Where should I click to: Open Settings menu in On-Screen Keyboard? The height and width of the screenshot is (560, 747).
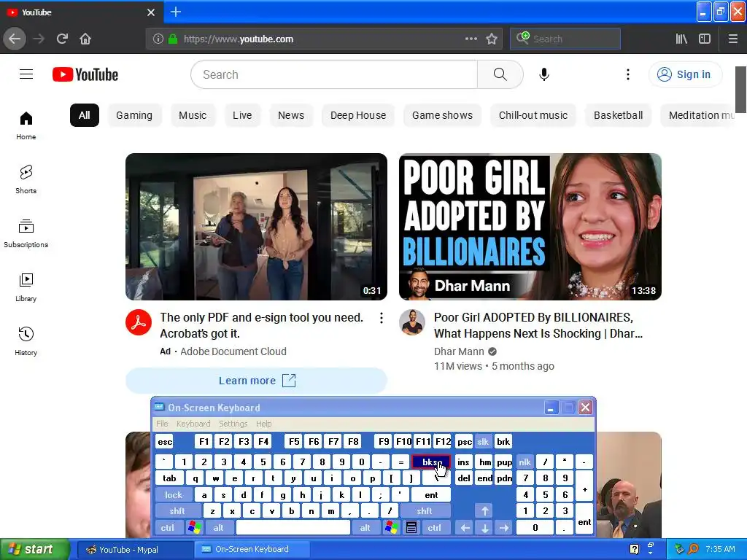233,424
